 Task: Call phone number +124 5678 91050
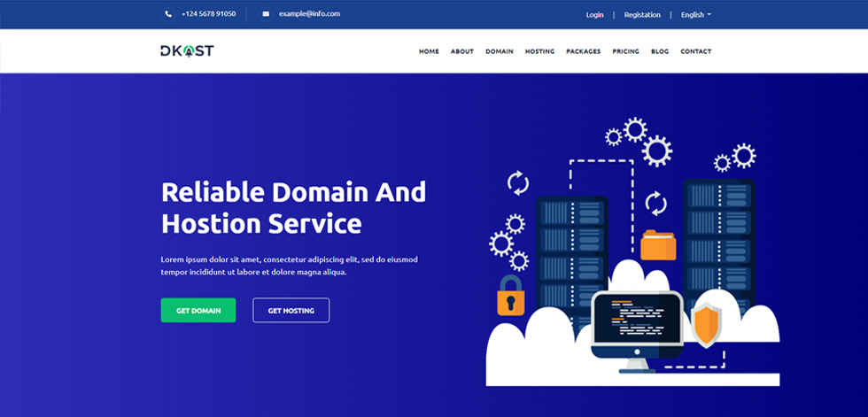209,14
